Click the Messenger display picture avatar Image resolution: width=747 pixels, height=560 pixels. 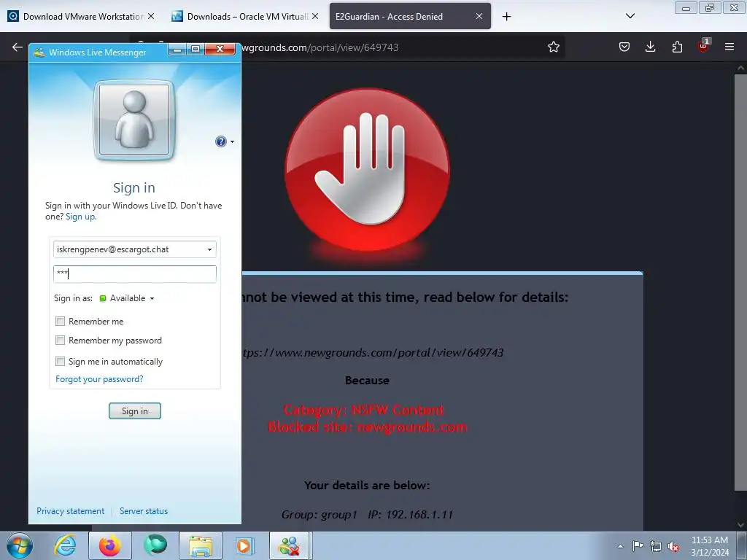click(134, 120)
